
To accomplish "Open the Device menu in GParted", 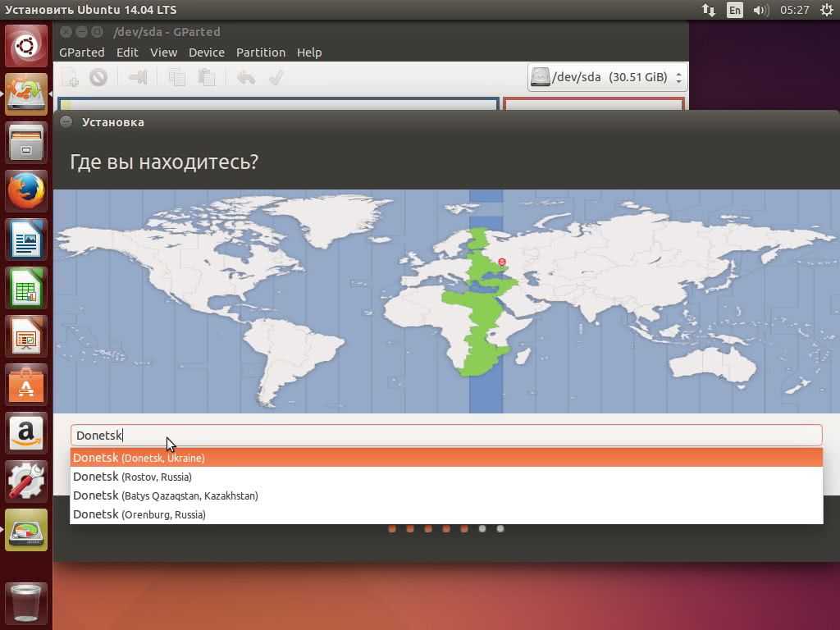I will coord(206,52).
